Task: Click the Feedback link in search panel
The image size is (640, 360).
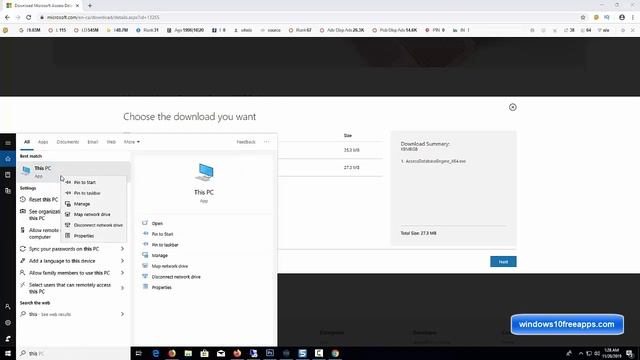Action: click(246, 142)
